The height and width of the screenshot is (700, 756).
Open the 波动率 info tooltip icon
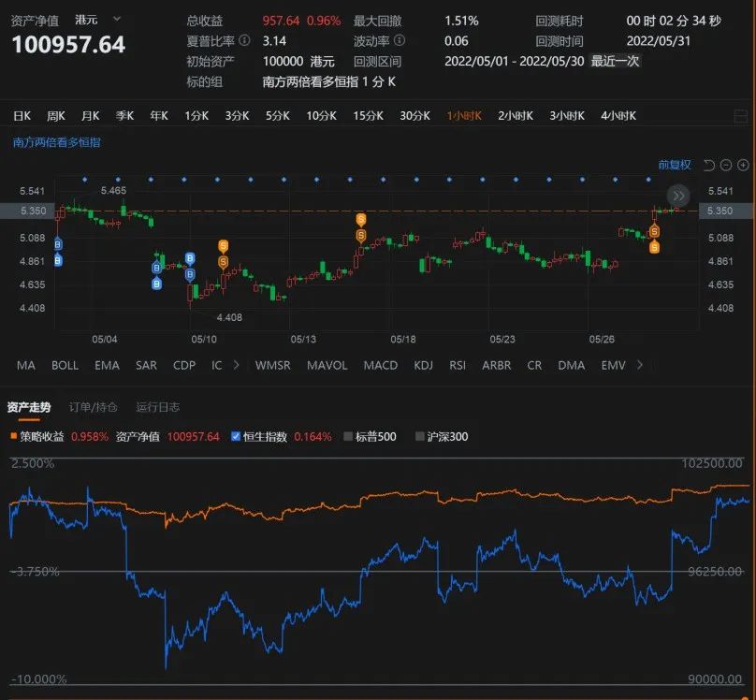point(400,41)
